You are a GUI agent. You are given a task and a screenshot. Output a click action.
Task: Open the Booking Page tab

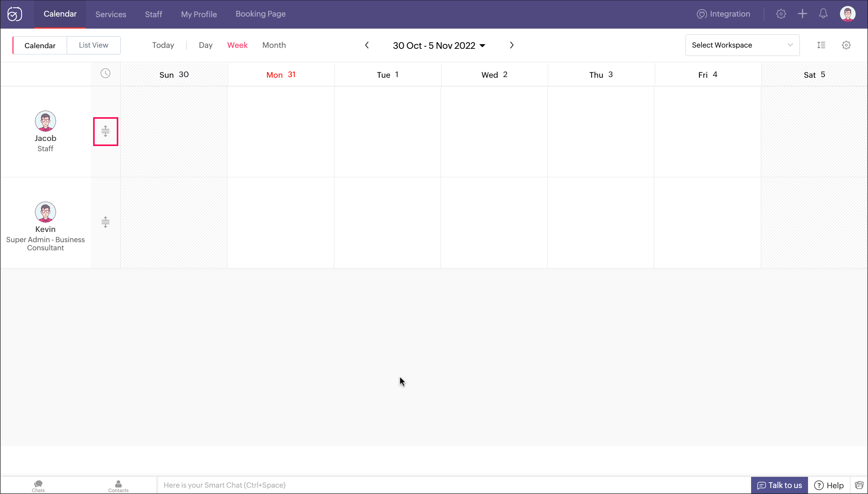point(260,14)
